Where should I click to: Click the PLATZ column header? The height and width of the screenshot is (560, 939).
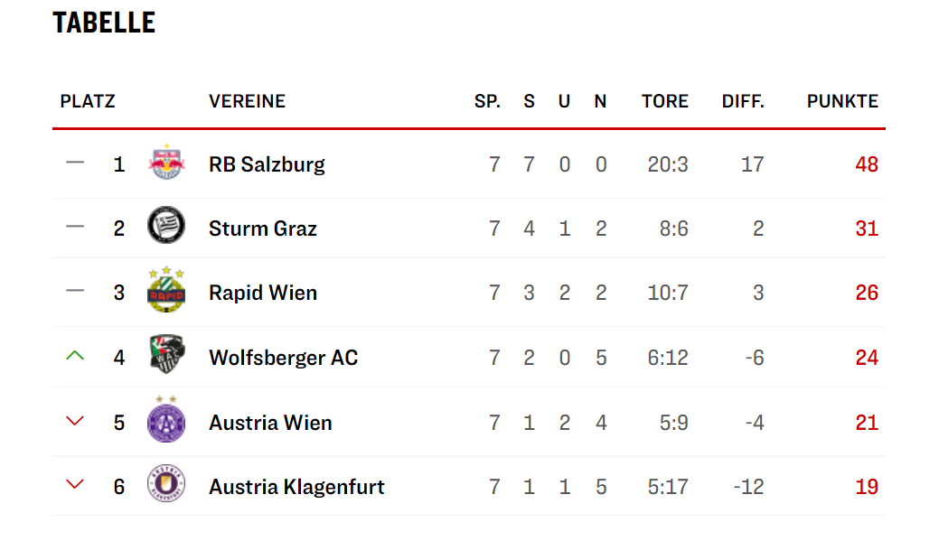88,101
